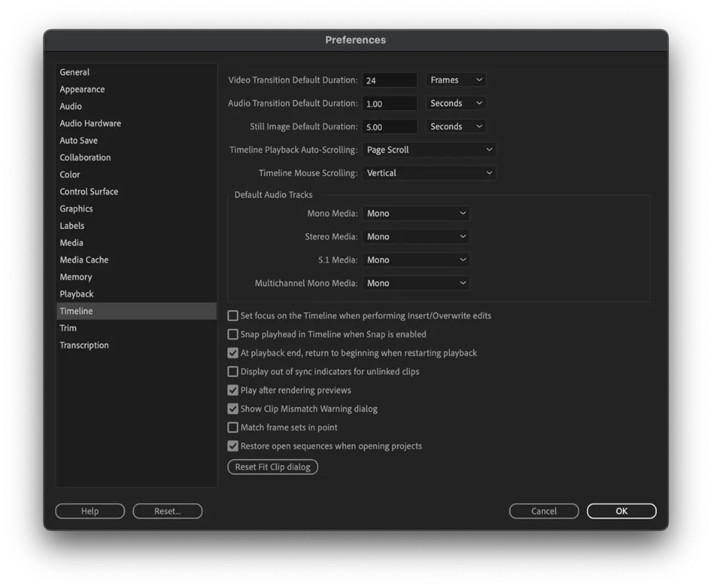
Task: Go to Transcription preferences
Action: coord(84,345)
